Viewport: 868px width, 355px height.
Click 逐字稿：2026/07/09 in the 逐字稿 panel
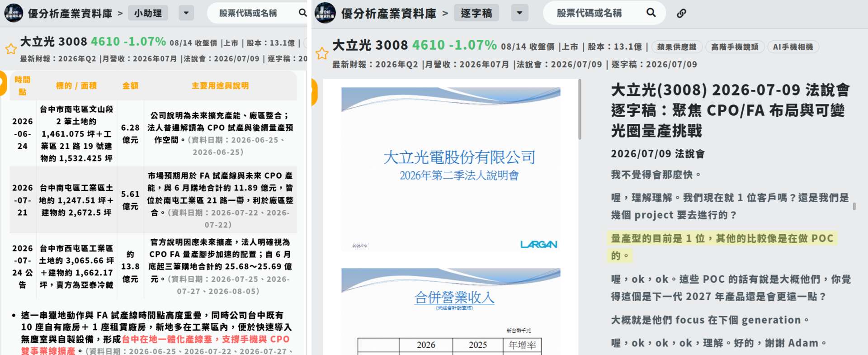click(x=654, y=64)
